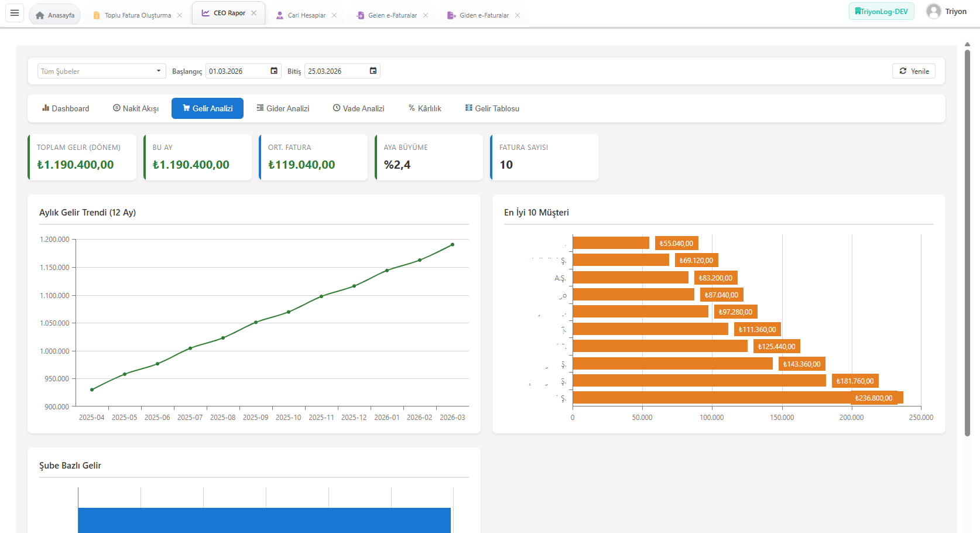The height and width of the screenshot is (533, 980).
Task: Click the calendar icon in Başlangıç date field
Action: click(274, 71)
